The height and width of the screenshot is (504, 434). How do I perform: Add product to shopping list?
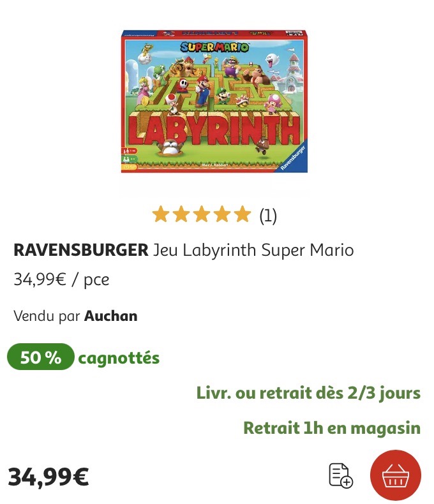click(341, 475)
